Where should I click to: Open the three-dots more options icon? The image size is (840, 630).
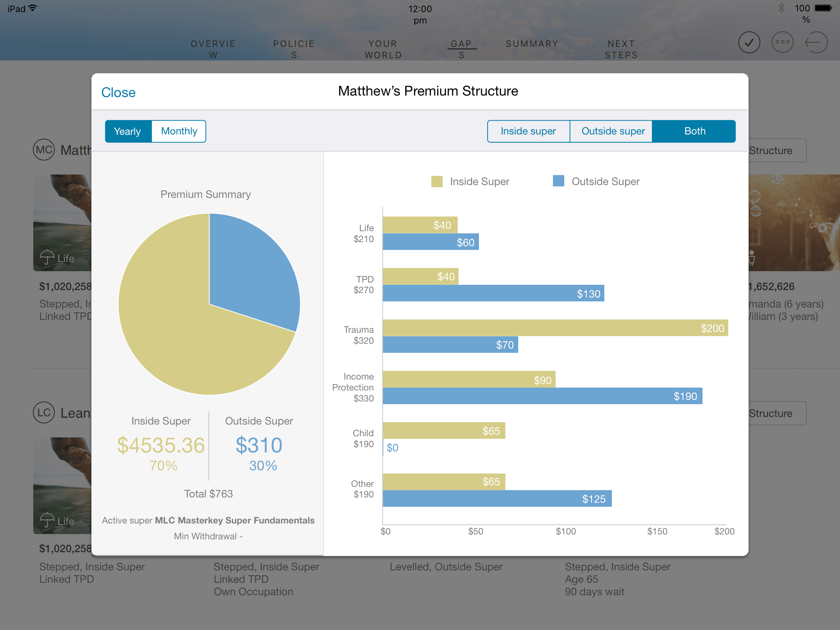(x=782, y=42)
